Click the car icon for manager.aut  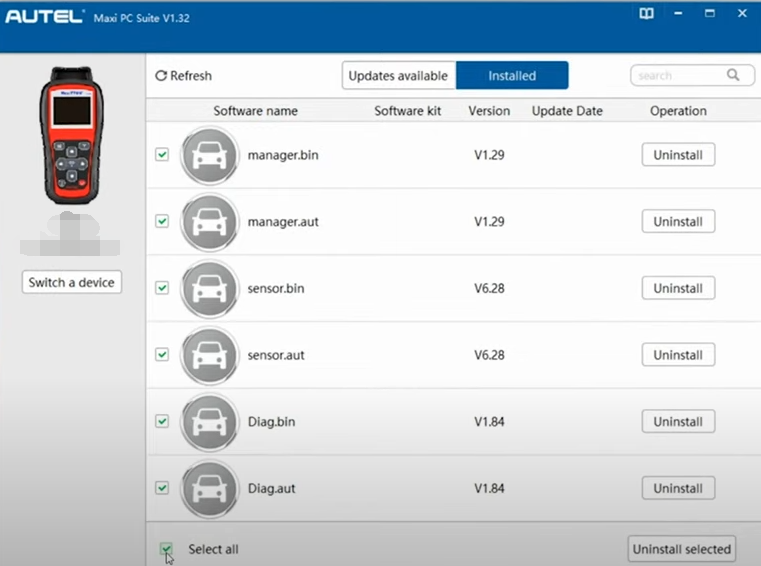[209, 222]
